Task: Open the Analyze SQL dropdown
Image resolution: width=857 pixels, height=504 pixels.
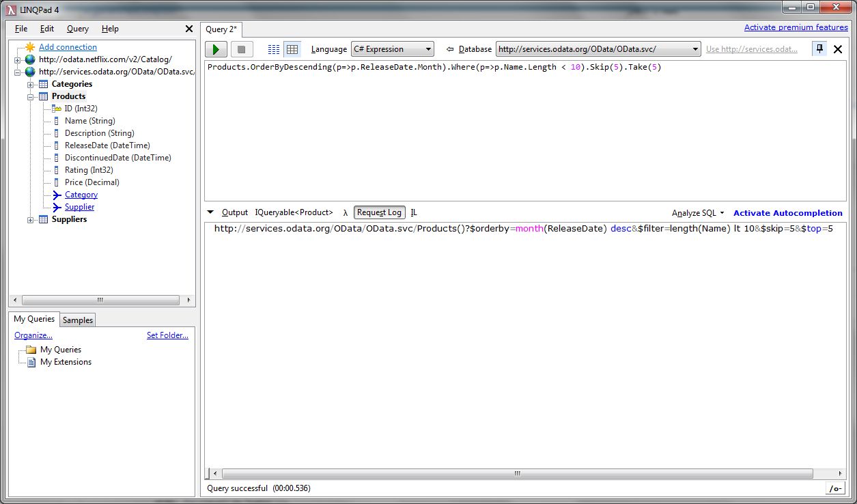Action: (x=698, y=213)
